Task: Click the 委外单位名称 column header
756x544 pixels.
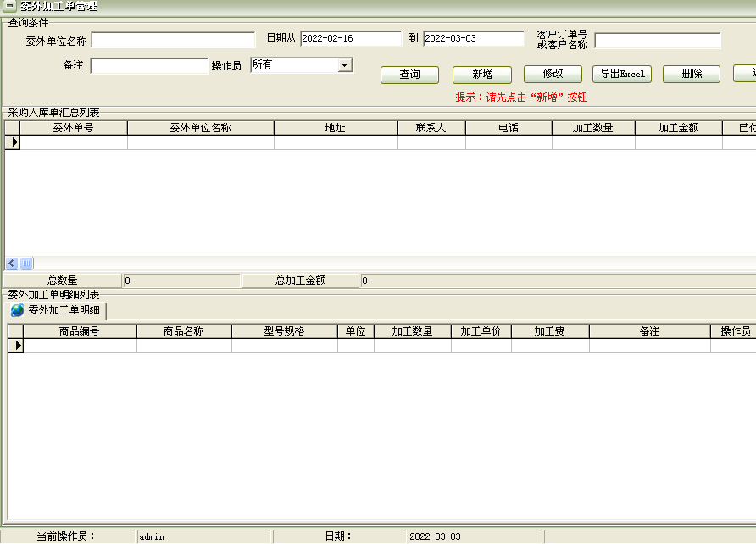Action: tap(201, 128)
